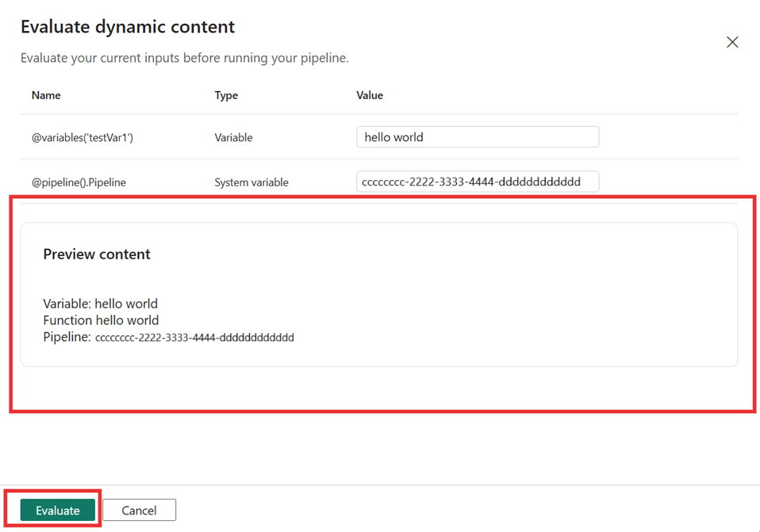
Task: Click the Preview content heading
Action: 97,254
